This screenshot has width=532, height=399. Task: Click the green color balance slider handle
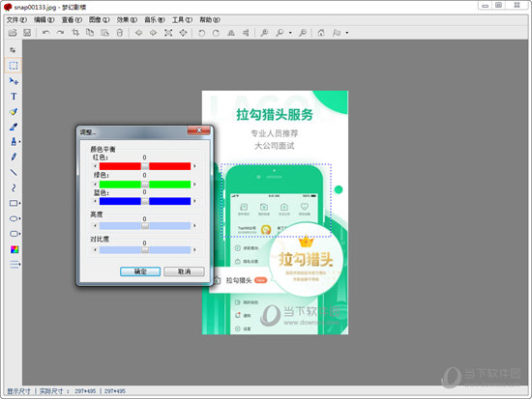click(x=145, y=185)
